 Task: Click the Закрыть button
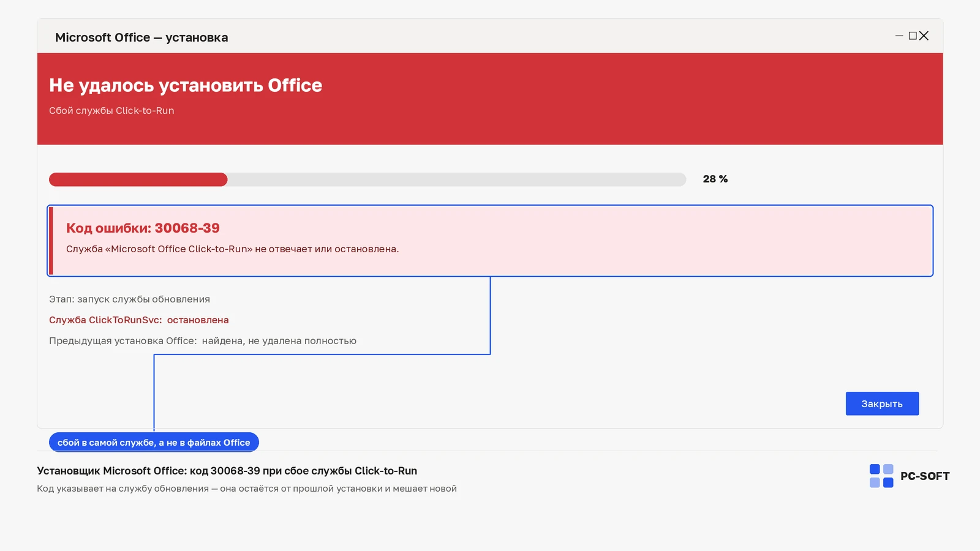882,403
